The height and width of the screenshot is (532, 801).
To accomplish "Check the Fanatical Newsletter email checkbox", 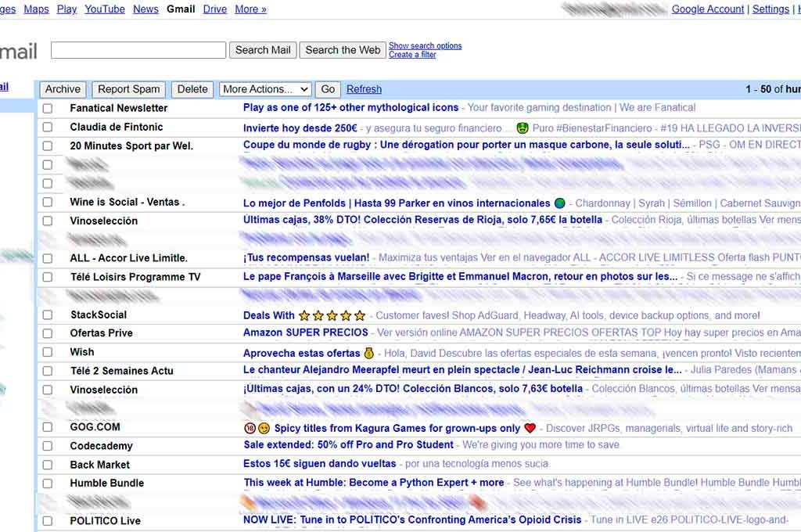I will tap(48, 108).
